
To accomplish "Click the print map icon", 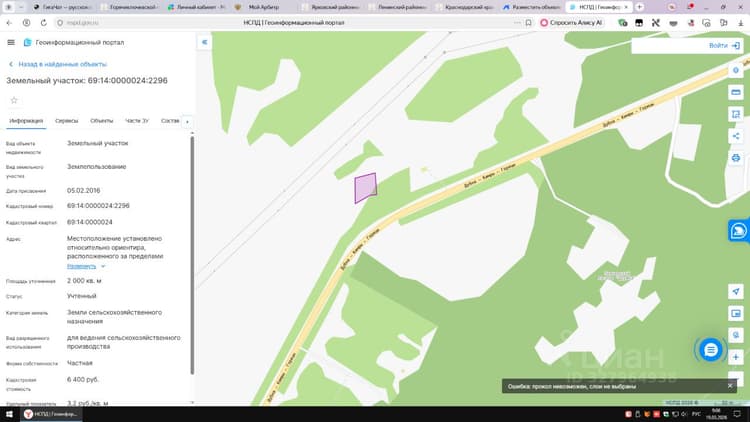I will [x=736, y=158].
